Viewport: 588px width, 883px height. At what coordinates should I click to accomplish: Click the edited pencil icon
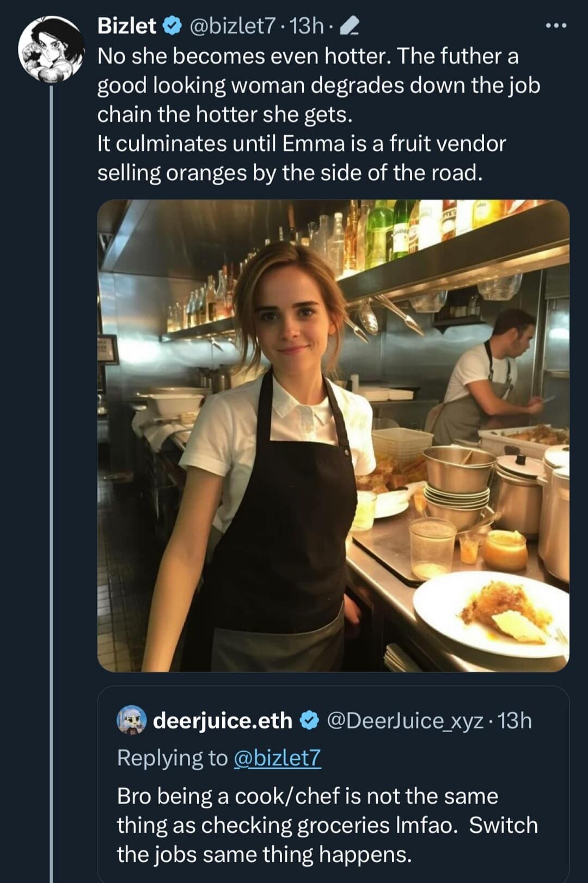(x=349, y=26)
